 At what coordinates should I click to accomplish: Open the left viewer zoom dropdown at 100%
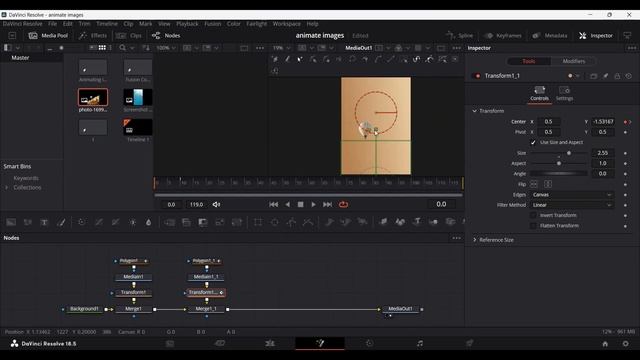coord(166,48)
